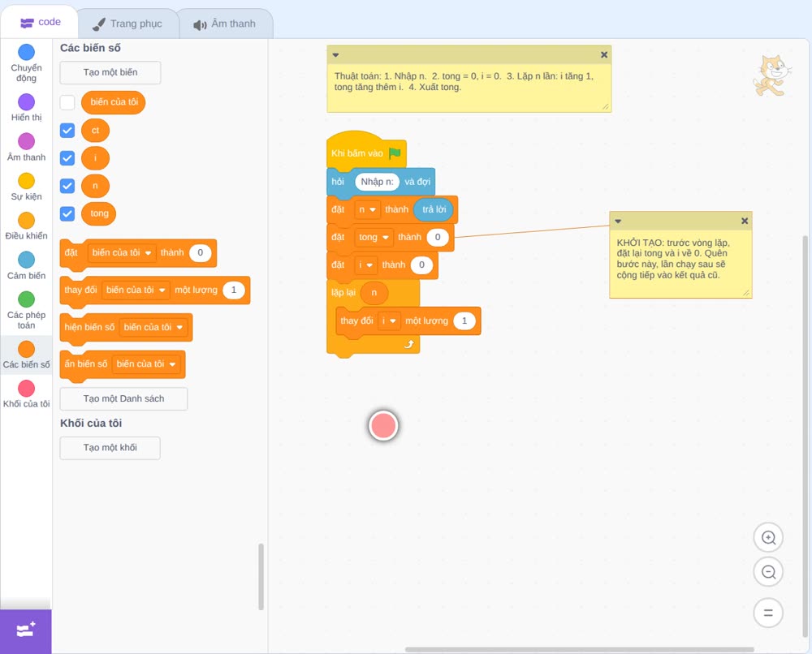Viewport: 812px width, 654px height.
Task: Open variable dropdown in 'hiện biến số' block
Action: click(153, 327)
